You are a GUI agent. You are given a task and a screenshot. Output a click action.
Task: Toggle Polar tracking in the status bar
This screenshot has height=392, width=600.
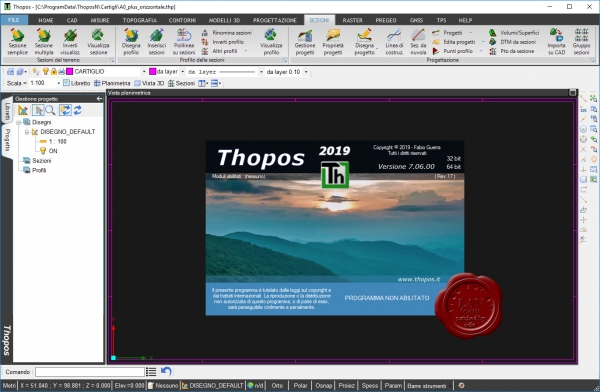pos(300,385)
